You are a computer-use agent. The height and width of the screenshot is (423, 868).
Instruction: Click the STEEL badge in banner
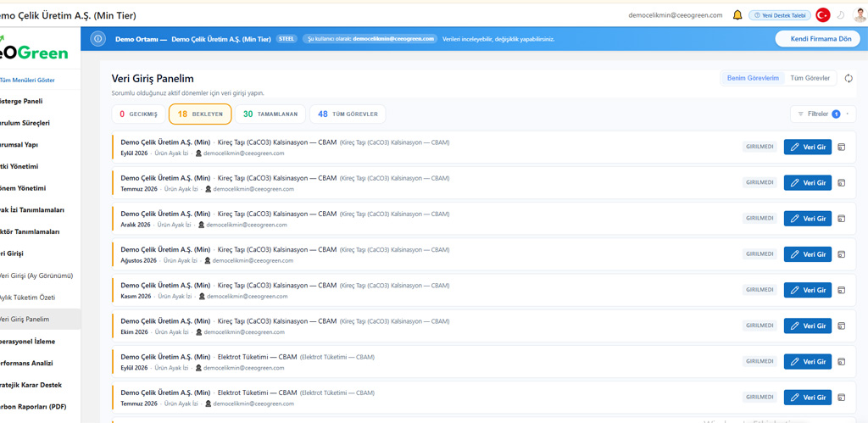pyautogui.click(x=287, y=39)
